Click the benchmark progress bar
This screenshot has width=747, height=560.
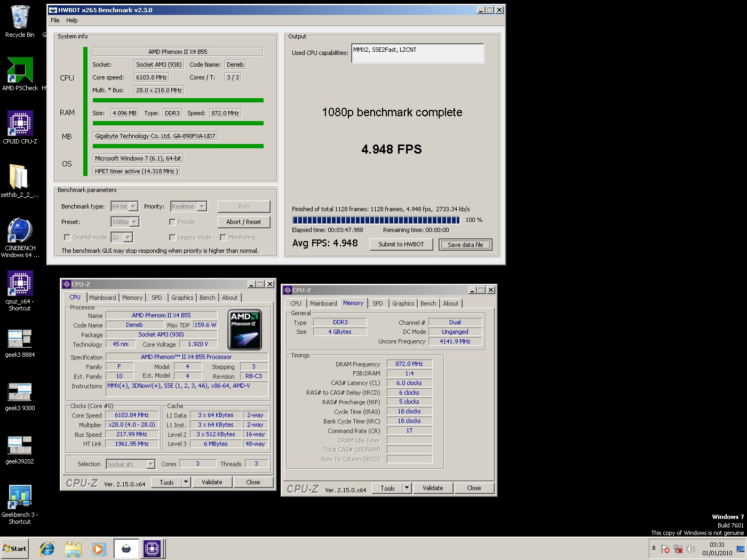(376, 220)
